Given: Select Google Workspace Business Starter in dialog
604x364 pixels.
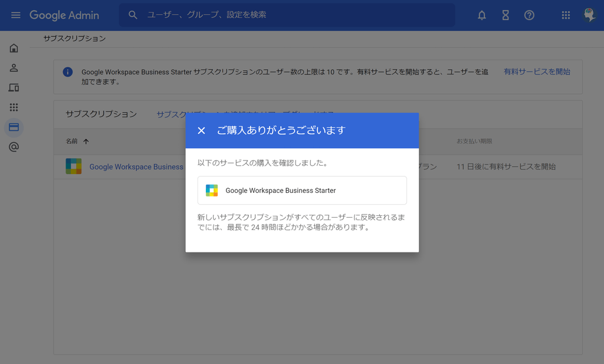Looking at the screenshot, I should [302, 191].
